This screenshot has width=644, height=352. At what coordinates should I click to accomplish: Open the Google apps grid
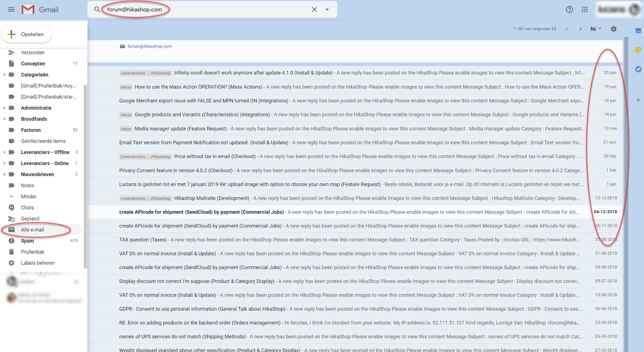coord(585,9)
